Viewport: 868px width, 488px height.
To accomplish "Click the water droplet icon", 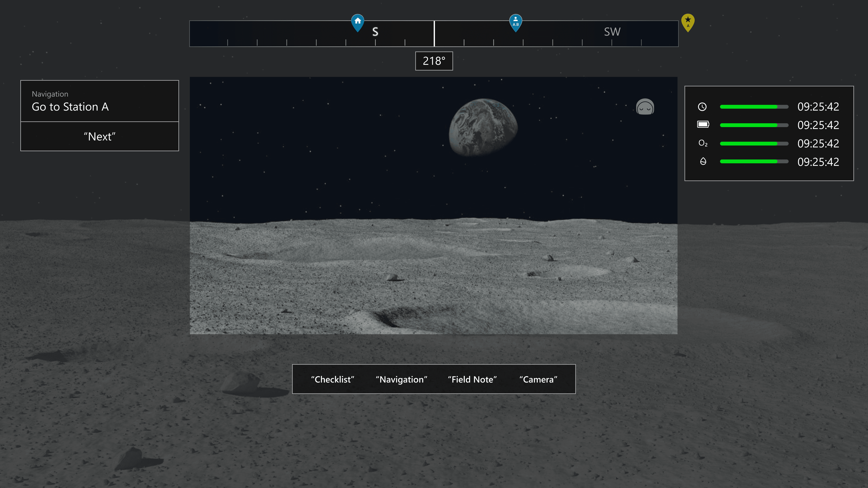I will 703,162.
